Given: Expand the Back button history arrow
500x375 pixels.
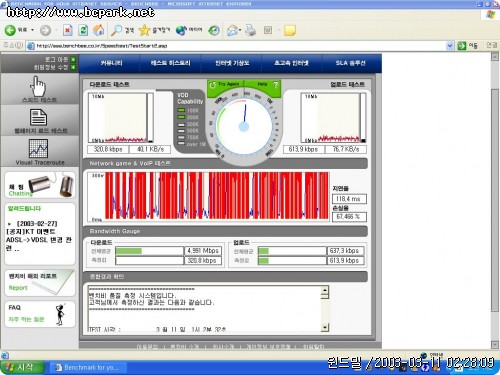Looking at the screenshot, I should (32, 30).
